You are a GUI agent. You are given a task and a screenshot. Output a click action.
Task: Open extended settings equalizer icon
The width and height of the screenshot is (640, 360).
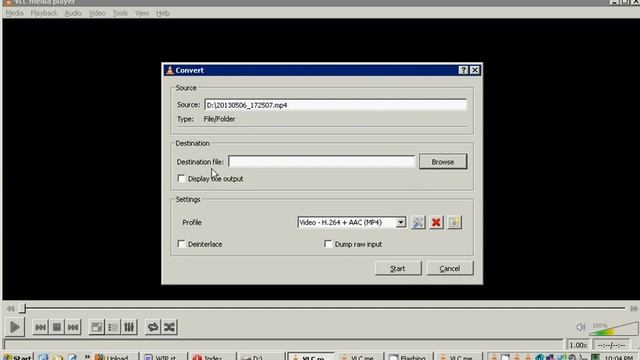(129, 327)
